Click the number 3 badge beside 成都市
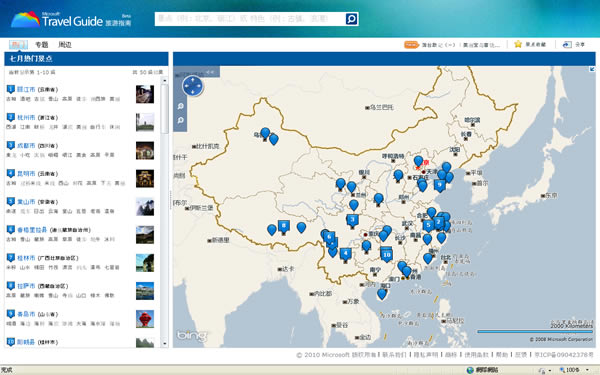This screenshot has width=600, height=375. pos(11,145)
